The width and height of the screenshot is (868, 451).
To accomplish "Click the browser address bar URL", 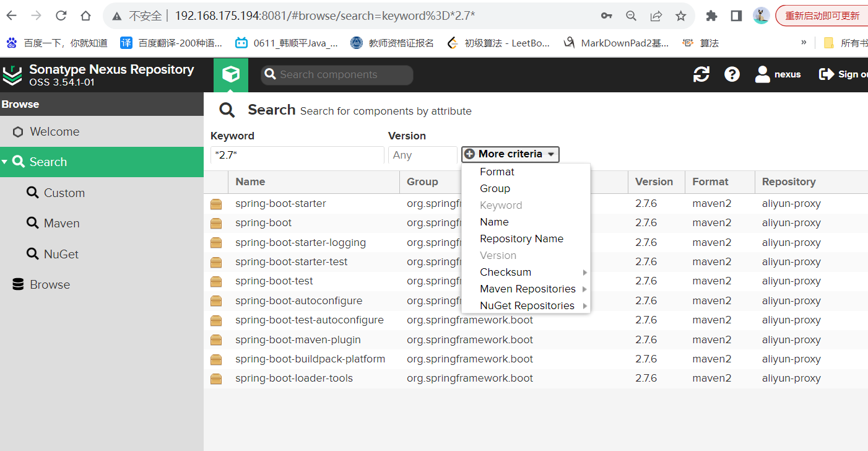I will click(325, 16).
